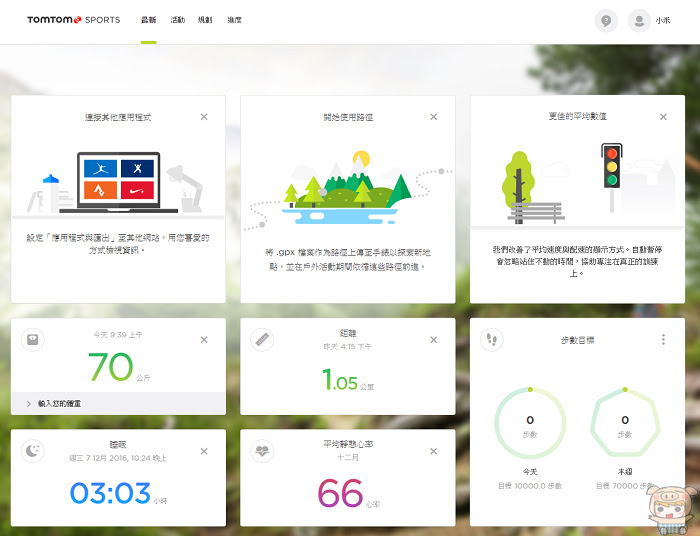Click the 本週 heptagon steps progress ring
The width and height of the screenshot is (700, 536).
click(x=625, y=422)
